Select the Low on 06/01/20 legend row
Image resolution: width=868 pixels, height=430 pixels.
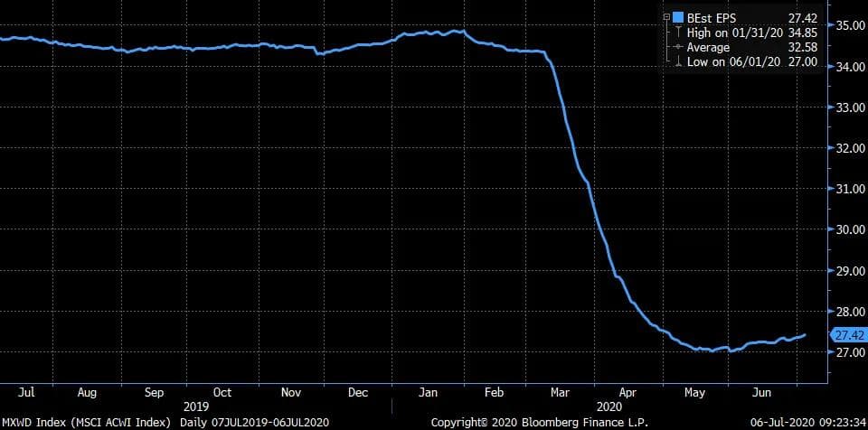[x=734, y=61]
